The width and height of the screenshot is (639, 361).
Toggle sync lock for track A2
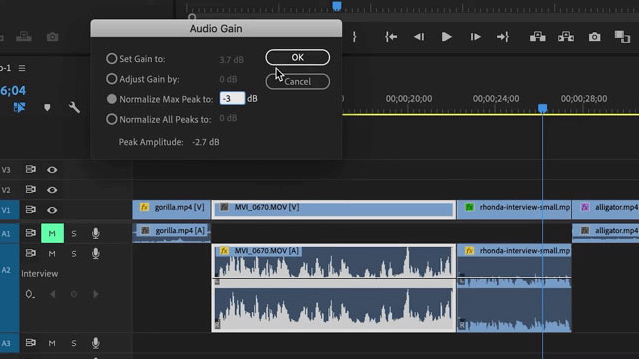[31, 253]
